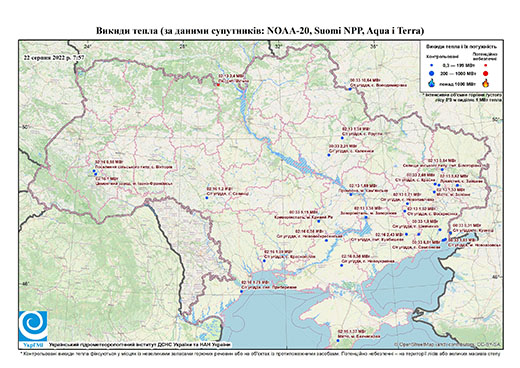Click the small blue dot in the legend
The image size is (520, 368).
coord(432,65)
